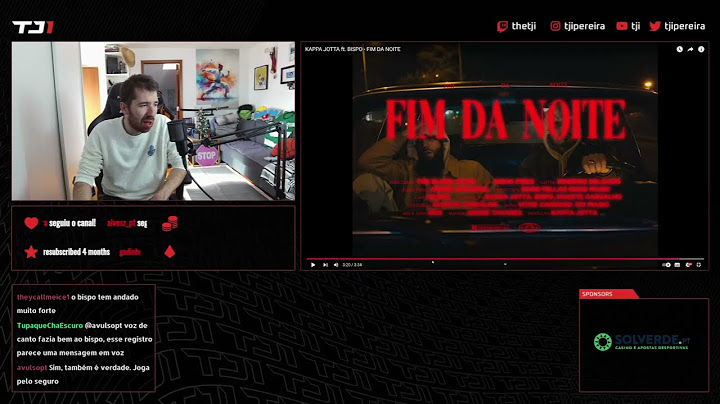
Task: Click the FIM DA NOITE video frame
Action: [505, 149]
